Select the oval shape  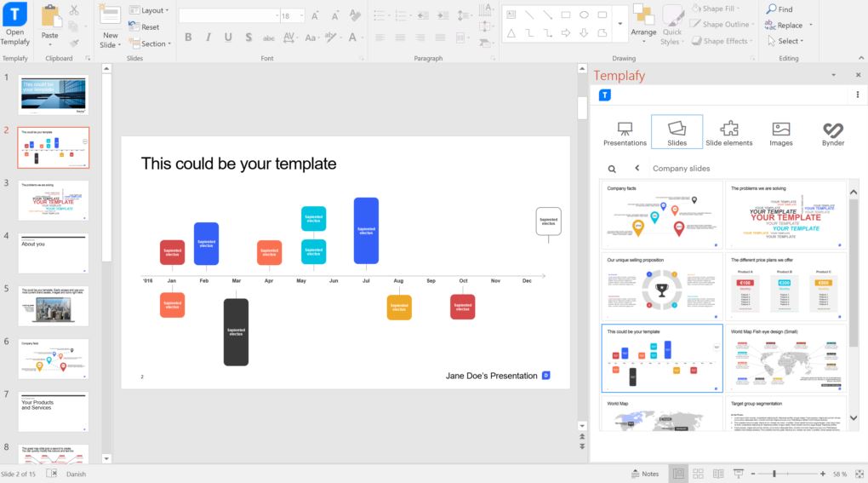[x=584, y=15]
